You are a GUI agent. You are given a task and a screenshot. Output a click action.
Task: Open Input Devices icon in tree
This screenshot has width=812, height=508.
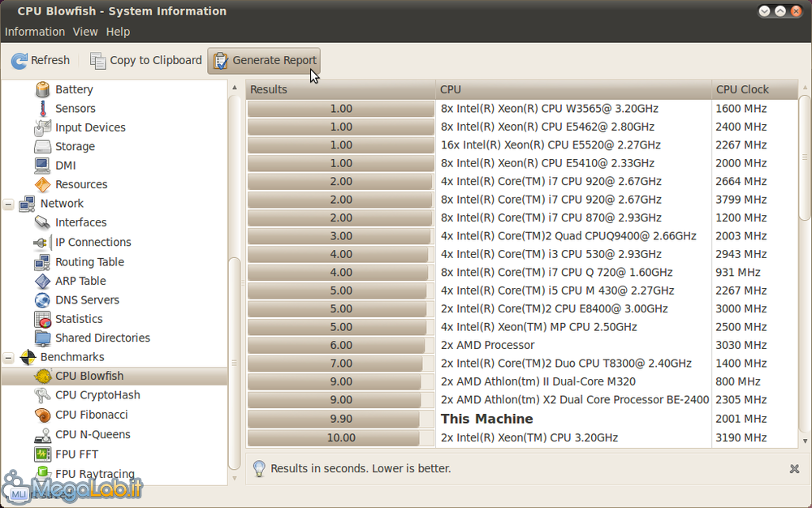pos(42,127)
